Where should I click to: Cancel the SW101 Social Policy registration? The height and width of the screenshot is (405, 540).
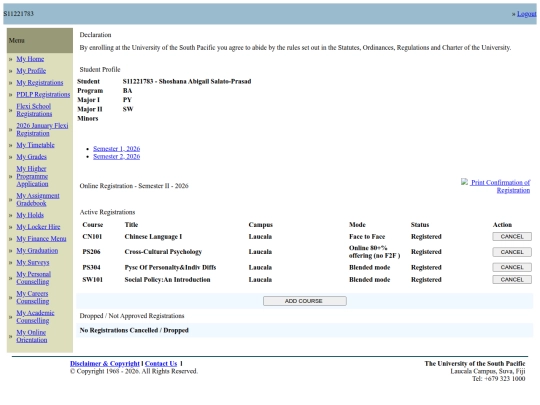[x=512, y=280]
